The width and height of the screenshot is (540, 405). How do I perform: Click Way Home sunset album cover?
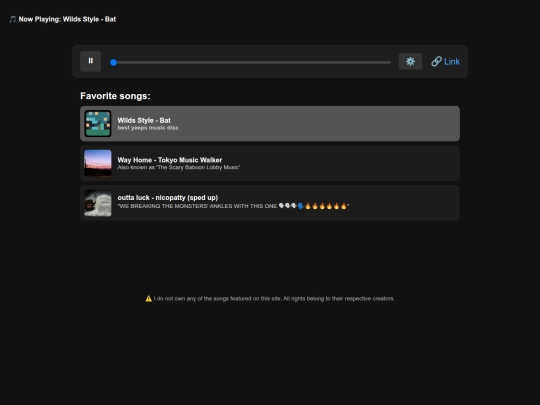(x=98, y=163)
